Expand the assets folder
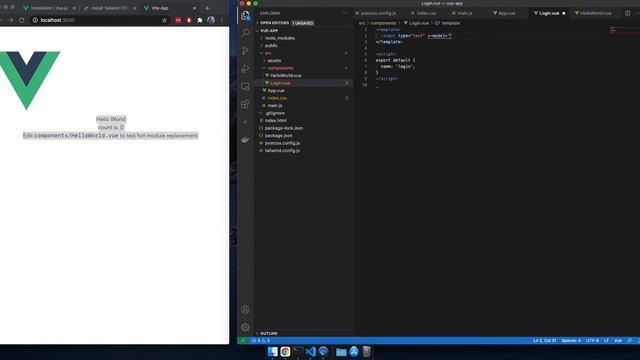640x360 pixels. (274, 60)
